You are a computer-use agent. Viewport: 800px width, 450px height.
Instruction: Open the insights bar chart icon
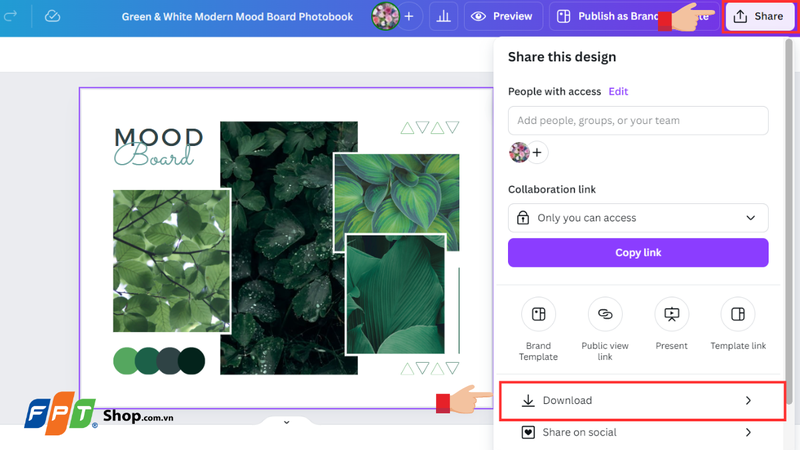point(443,16)
